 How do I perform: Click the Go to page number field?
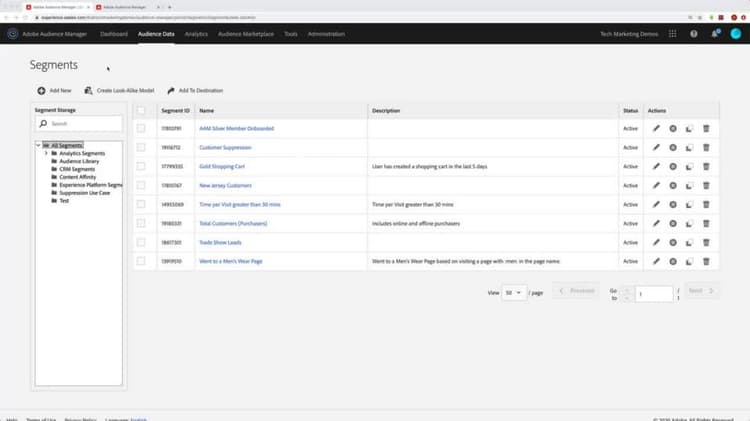point(654,294)
